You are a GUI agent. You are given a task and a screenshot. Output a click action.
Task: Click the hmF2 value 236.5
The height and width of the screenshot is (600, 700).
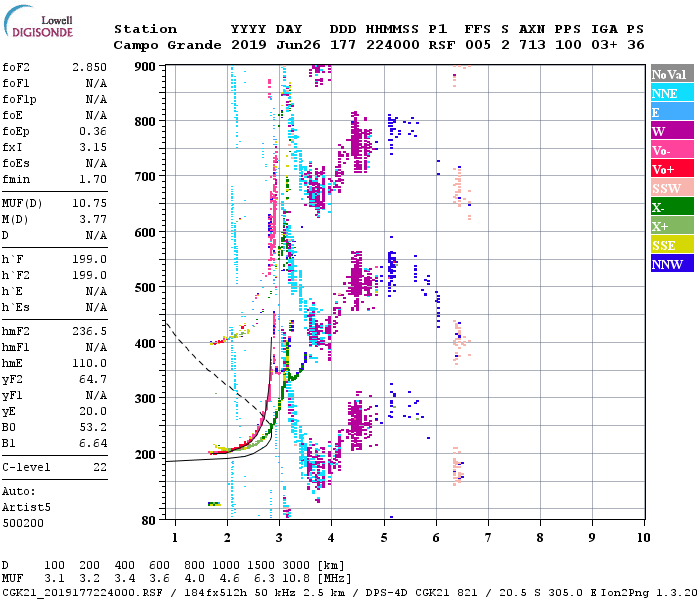[89, 331]
